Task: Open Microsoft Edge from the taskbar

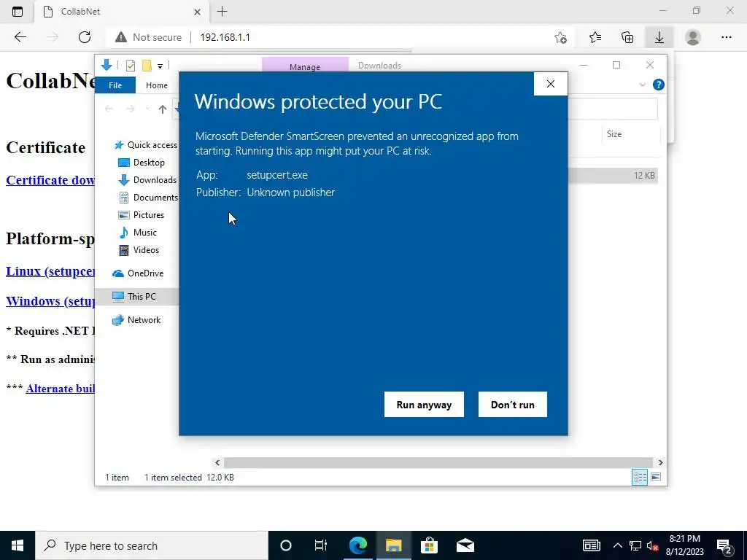Action: click(357, 545)
